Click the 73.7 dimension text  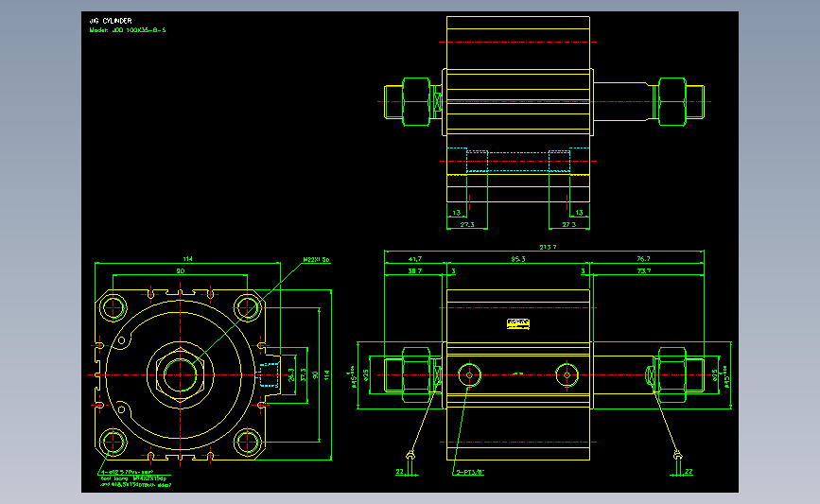tap(643, 270)
